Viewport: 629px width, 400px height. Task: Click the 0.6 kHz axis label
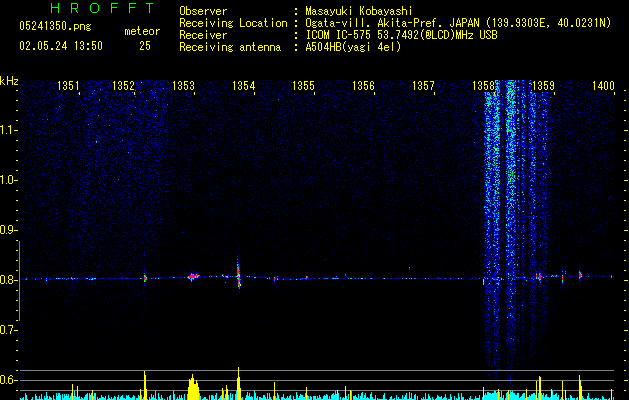click(x=8, y=380)
